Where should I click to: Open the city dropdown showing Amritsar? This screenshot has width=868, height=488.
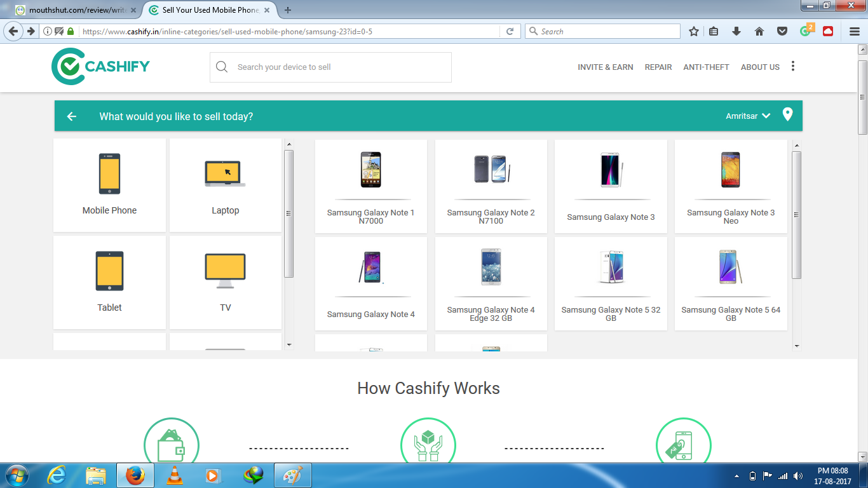pyautogui.click(x=748, y=116)
